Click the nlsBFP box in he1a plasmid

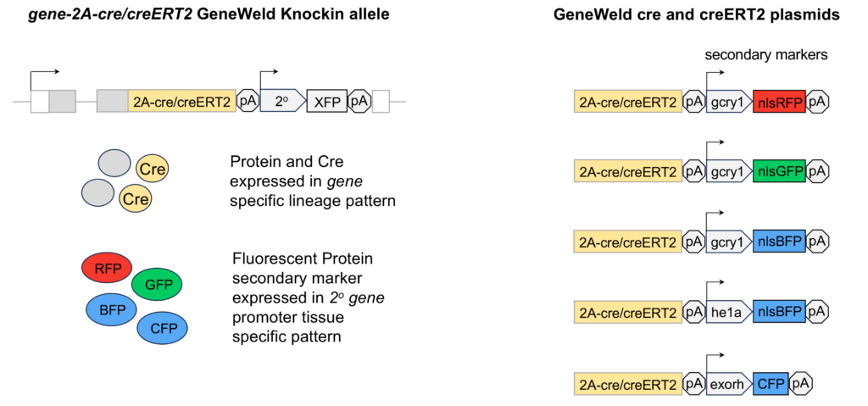[x=779, y=313]
